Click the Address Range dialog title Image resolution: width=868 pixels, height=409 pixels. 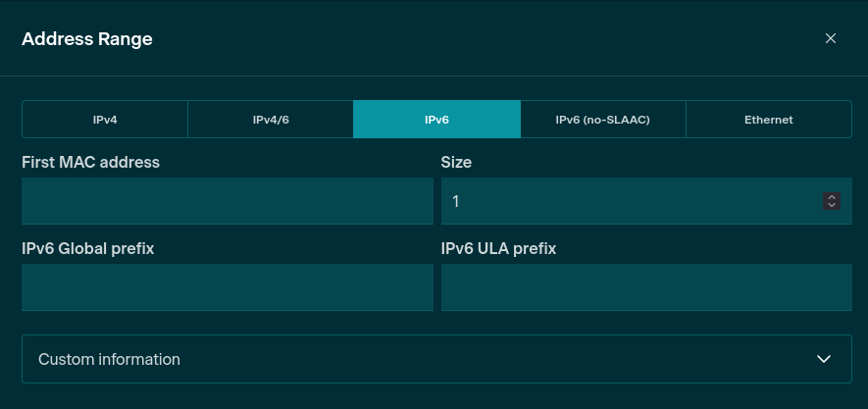[86, 39]
